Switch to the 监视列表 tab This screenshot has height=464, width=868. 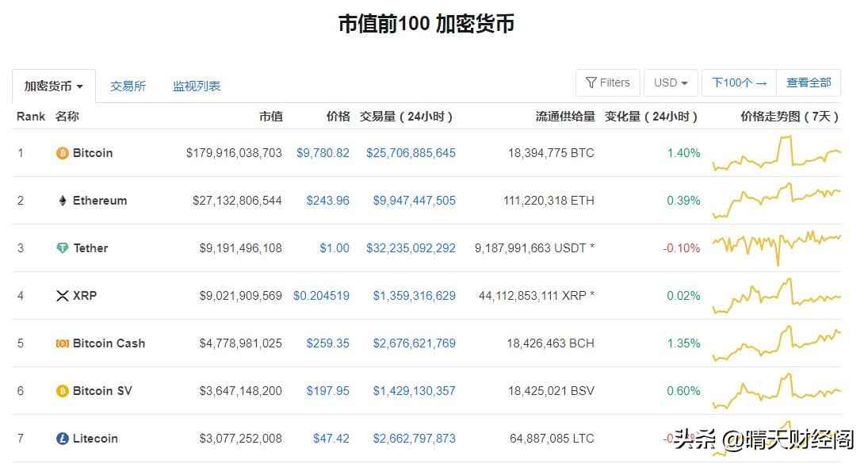tap(197, 86)
